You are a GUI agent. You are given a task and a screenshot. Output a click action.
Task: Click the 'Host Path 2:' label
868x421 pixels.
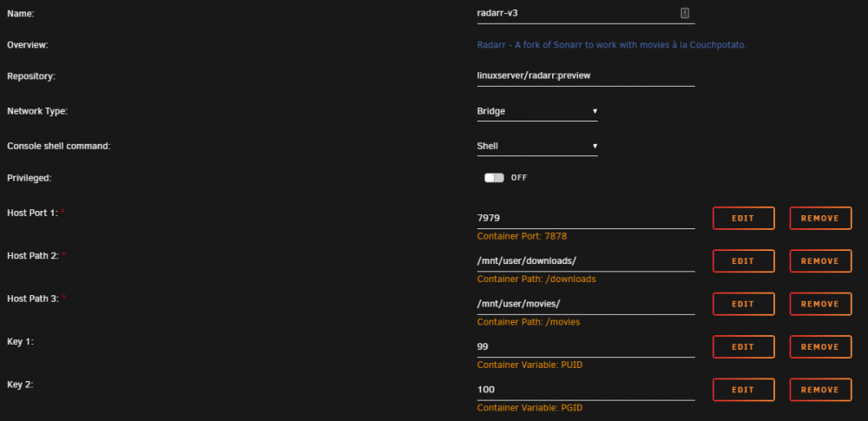click(x=32, y=255)
